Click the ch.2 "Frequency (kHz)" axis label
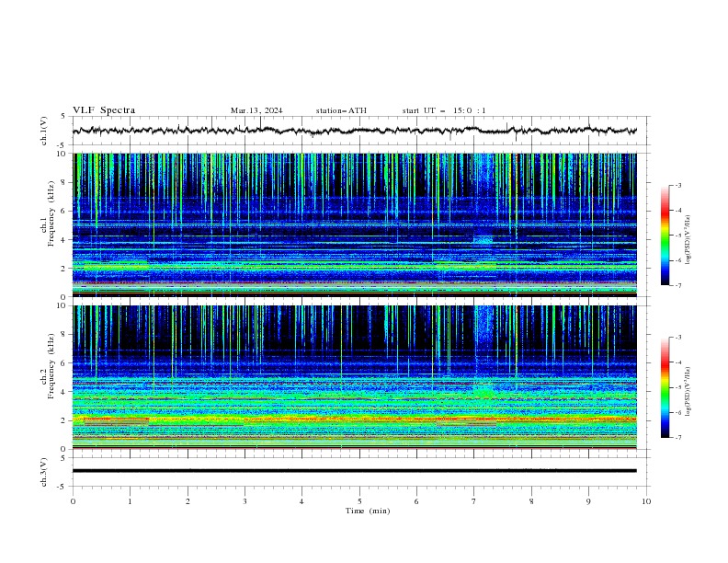The width and height of the screenshot is (728, 563). point(51,366)
